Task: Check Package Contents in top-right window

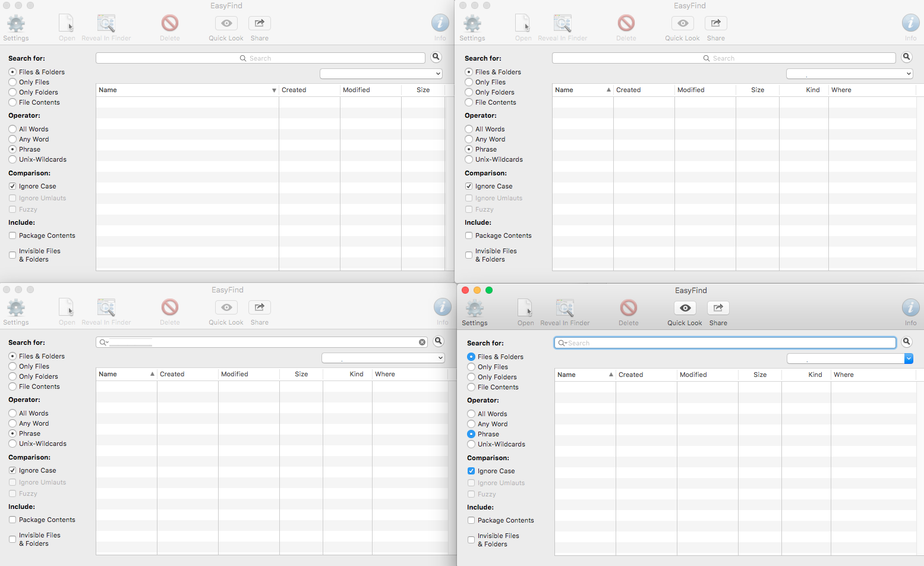Action: [x=469, y=235]
